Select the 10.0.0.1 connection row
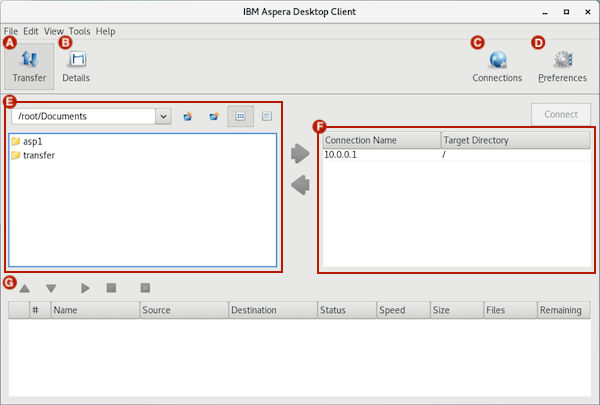 pyautogui.click(x=457, y=155)
